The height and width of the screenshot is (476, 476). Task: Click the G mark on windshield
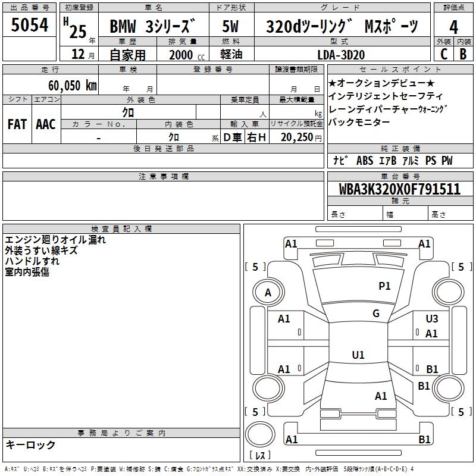(376, 313)
